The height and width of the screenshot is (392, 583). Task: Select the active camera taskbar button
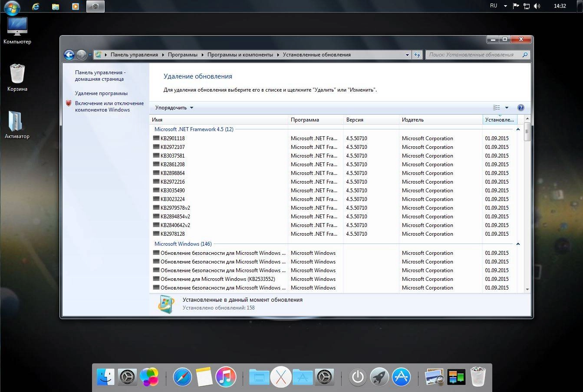(x=96, y=7)
